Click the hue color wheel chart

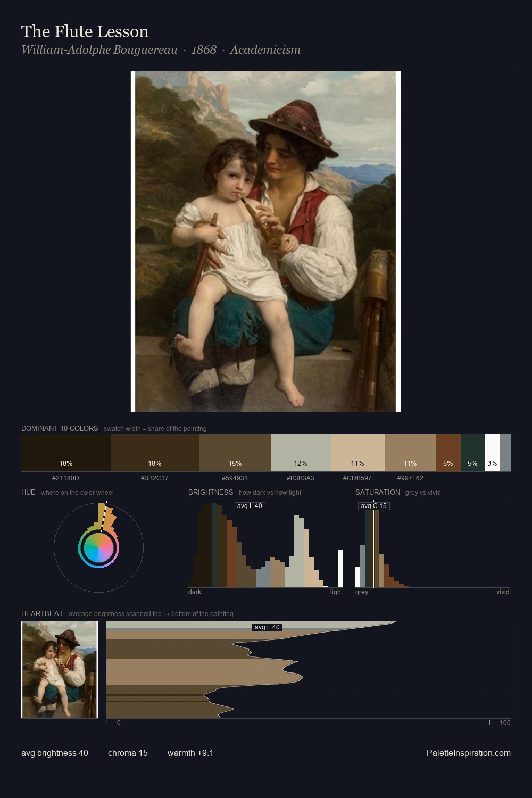tap(98, 547)
